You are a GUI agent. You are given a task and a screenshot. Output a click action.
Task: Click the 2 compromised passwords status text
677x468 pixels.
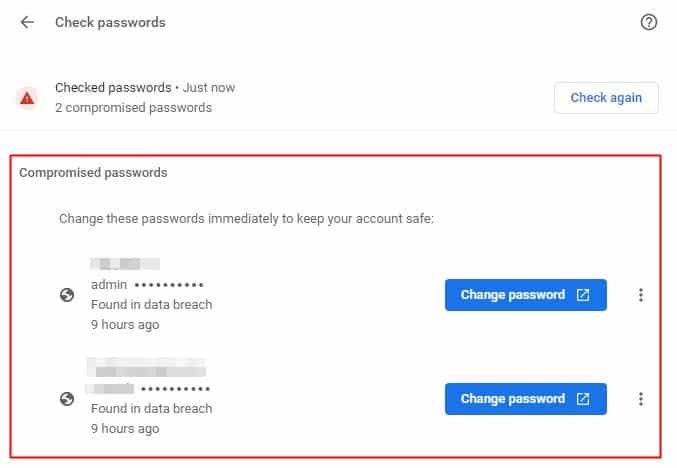point(133,108)
